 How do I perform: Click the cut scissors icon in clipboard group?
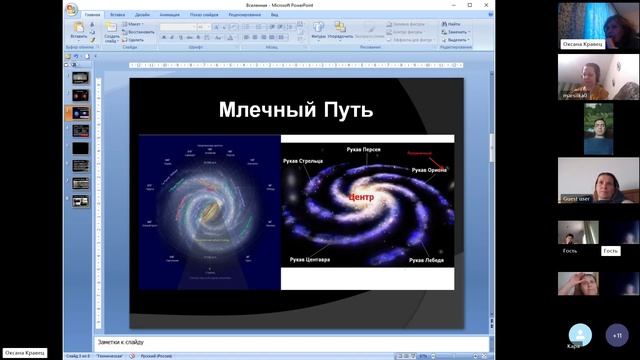[92, 25]
